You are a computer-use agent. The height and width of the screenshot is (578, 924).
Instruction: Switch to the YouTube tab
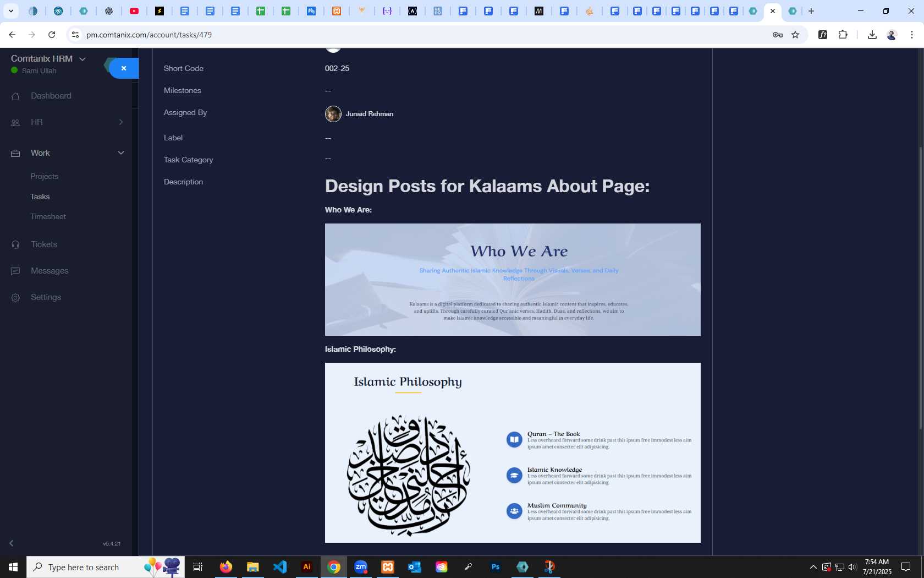pos(134,11)
